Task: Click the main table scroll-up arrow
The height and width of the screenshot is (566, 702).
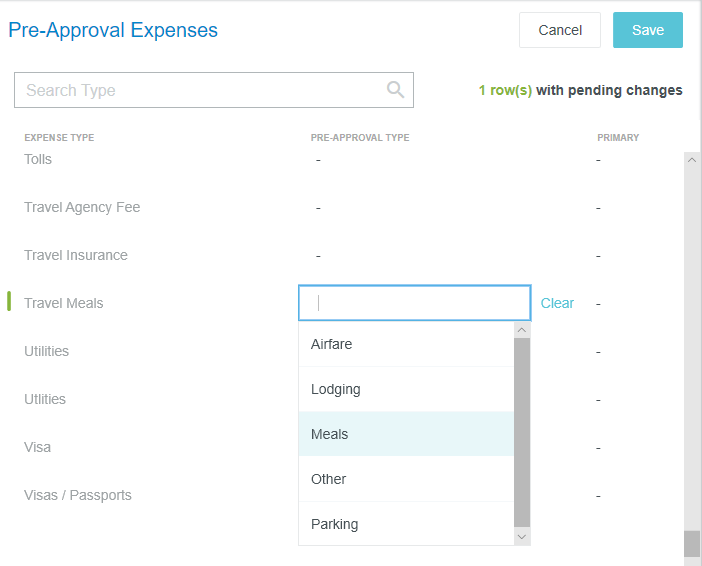Action: [692, 160]
